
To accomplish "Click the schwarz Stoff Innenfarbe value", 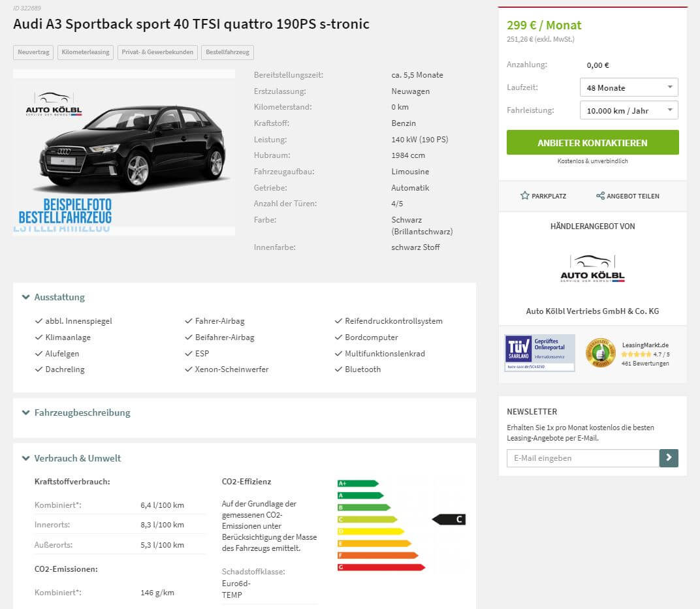I will point(415,247).
